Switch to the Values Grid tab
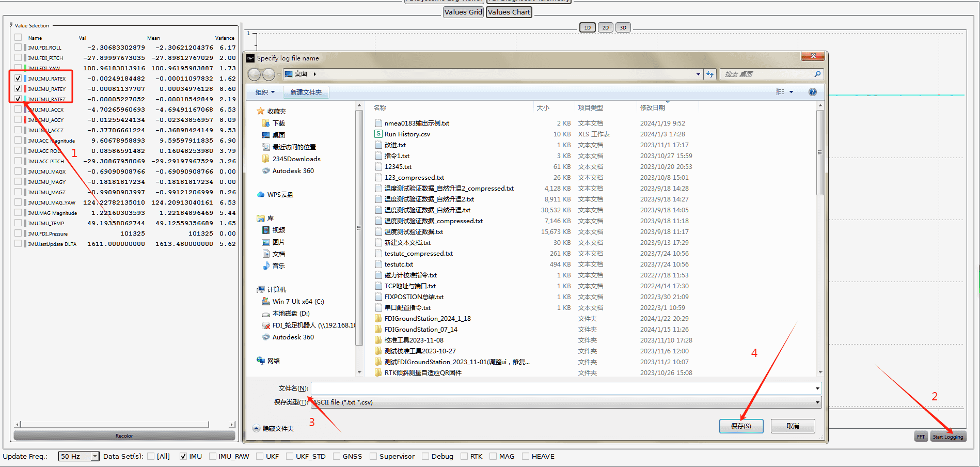The width and height of the screenshot is (980, 467). (463, 12)
